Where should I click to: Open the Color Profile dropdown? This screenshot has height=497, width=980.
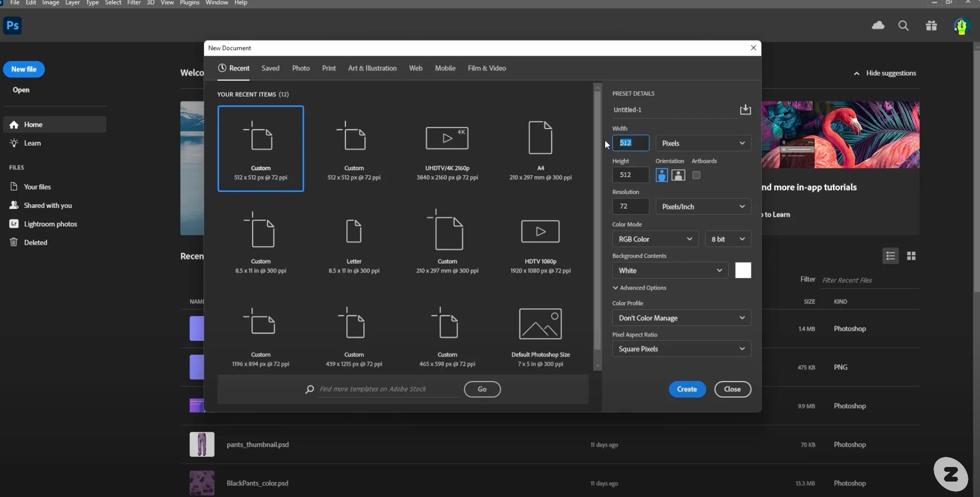(x=682, y=318)
